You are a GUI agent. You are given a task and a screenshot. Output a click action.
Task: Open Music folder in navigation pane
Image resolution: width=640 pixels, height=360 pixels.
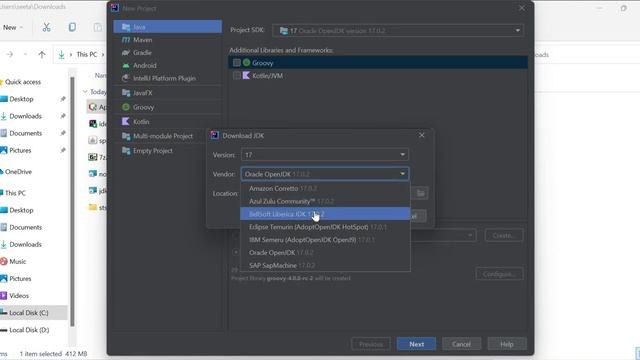(x=17, y=262)
